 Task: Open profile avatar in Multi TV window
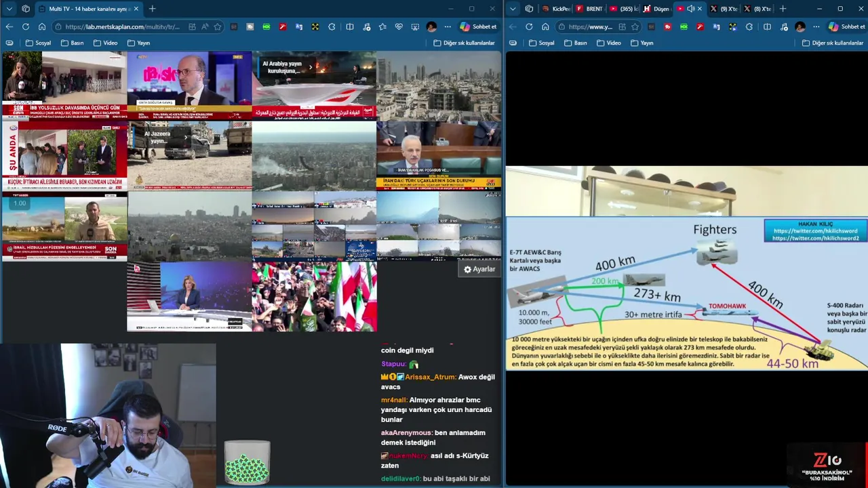pos(431,26)
